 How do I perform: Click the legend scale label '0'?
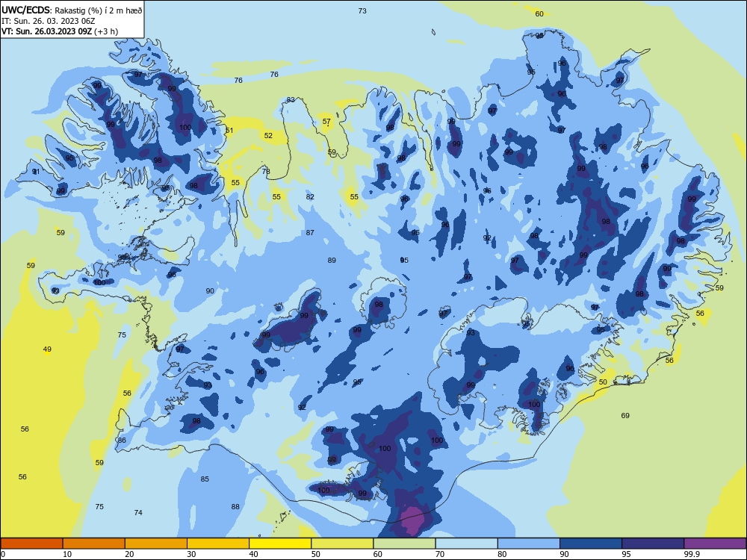3,554
